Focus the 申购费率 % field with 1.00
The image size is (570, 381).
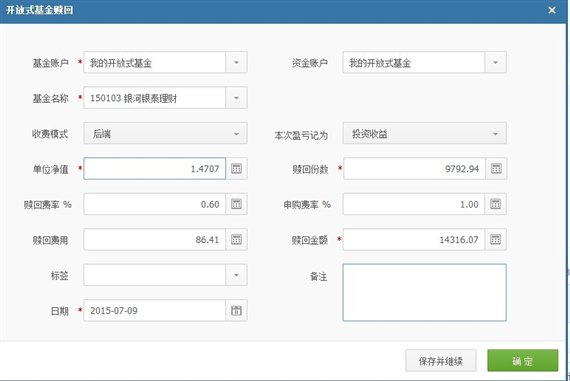(x=414, y=204)
